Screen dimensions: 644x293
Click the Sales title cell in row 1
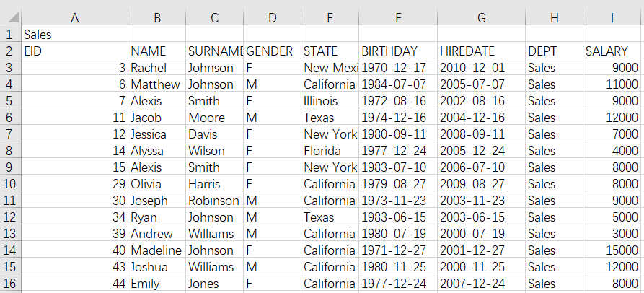click(x=74, y=34)
